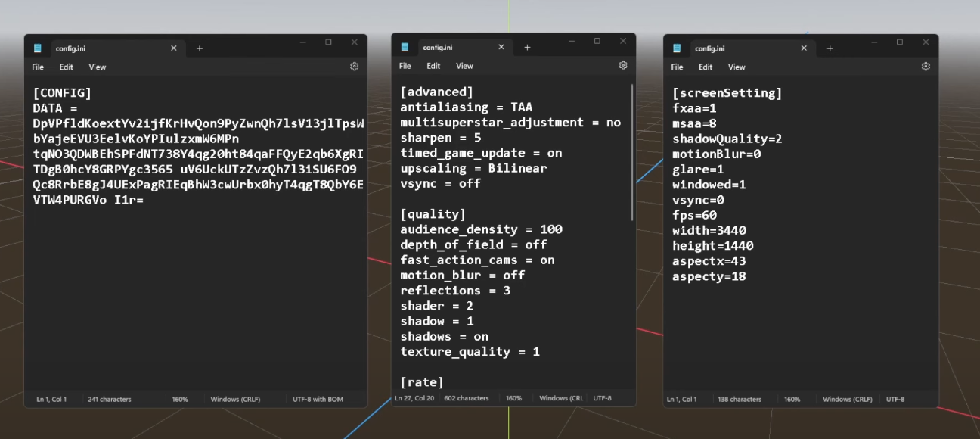The width and height of the screenshot is (980, 439).
Task: Click the 602 characters count in middle status bar
Action: (x=467, y=397)
